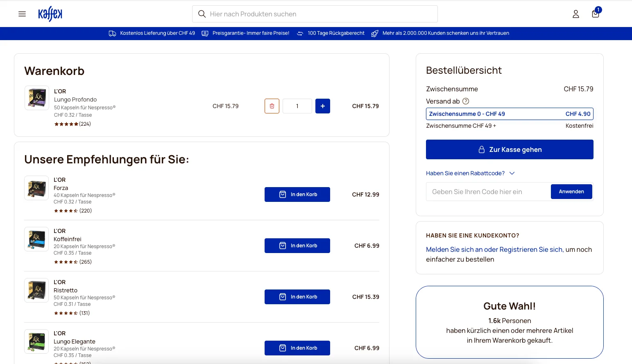Click the Kaffex logo
This screenshot has height=364, width=632.
pos(50,14)
